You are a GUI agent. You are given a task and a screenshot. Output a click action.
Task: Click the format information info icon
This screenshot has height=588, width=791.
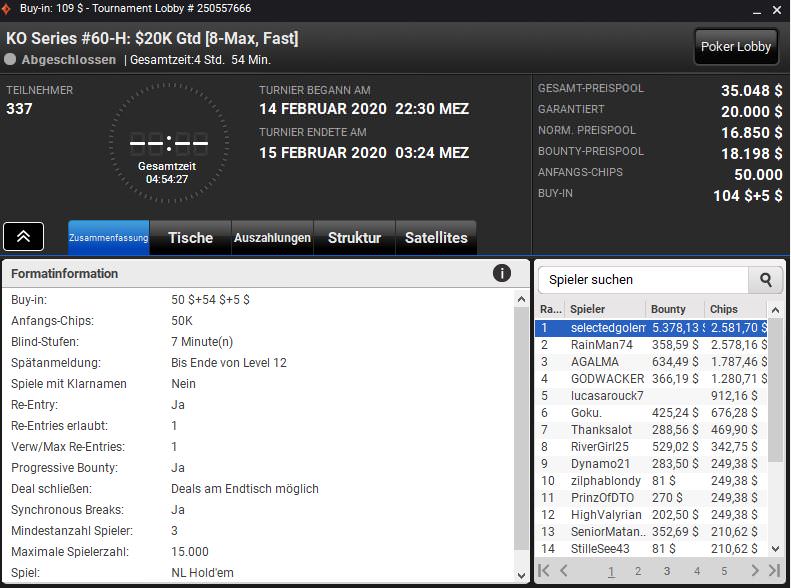502,273
